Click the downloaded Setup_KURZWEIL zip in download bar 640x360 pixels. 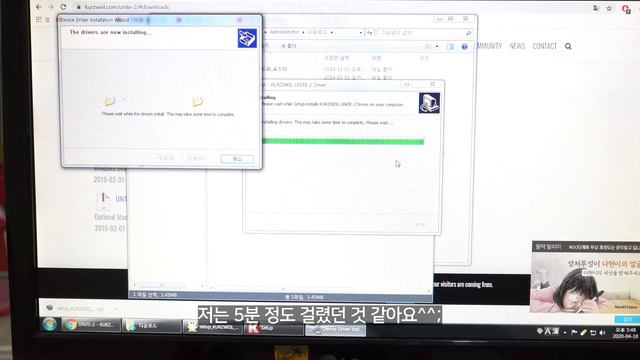[x=76, y=308]
